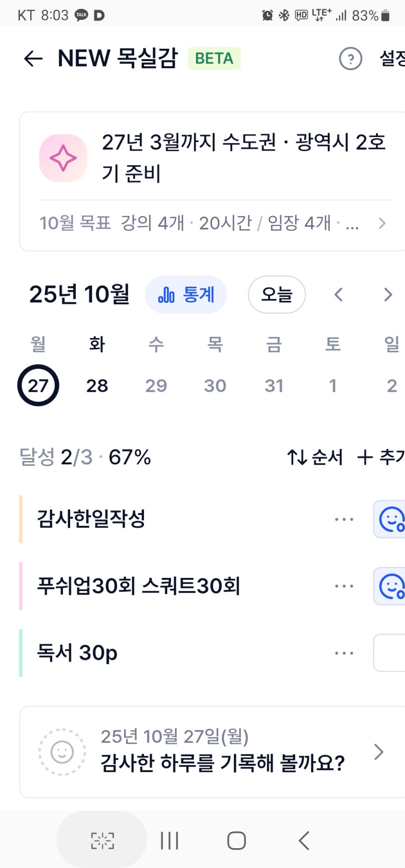Open more options for 독서 30p
This screenshot has width=405, height=868.
(344, 653)
